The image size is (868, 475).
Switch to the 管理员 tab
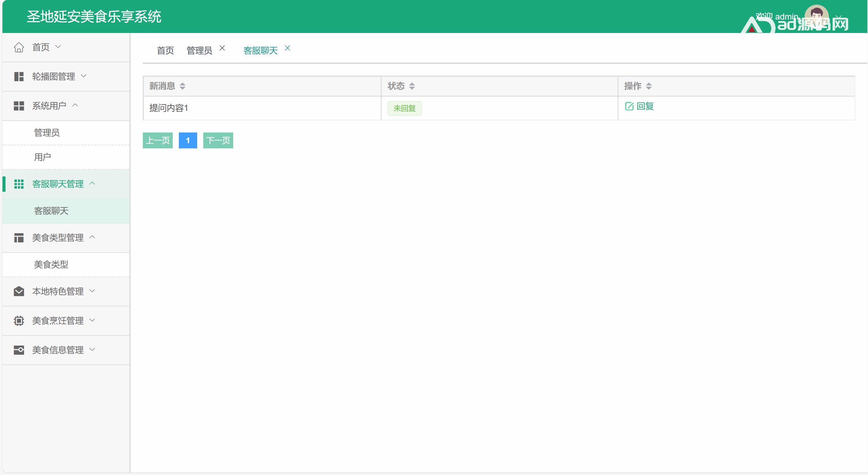(x=199, y=51)
